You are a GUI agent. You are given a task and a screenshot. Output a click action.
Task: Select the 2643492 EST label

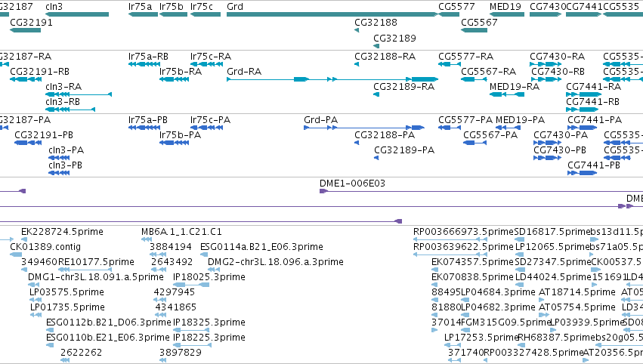pos(172,262)
